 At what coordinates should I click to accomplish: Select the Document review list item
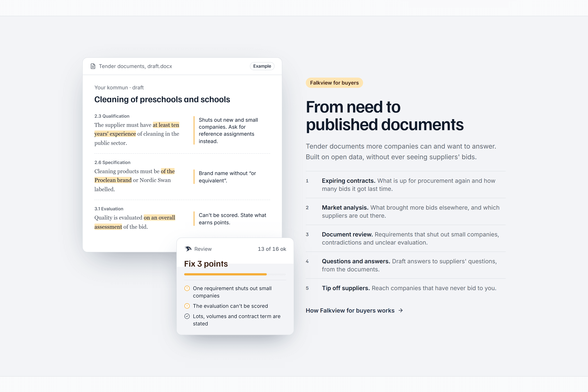(405, 238)
